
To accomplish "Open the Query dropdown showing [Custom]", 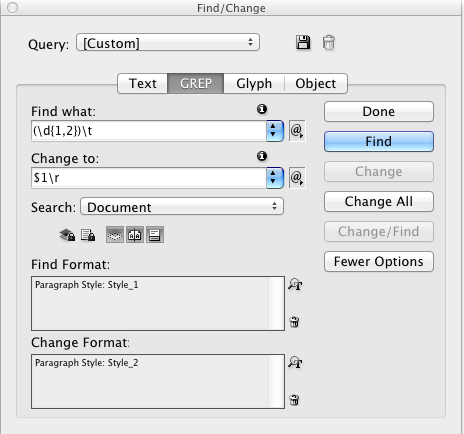I will (x=168, y=42).
